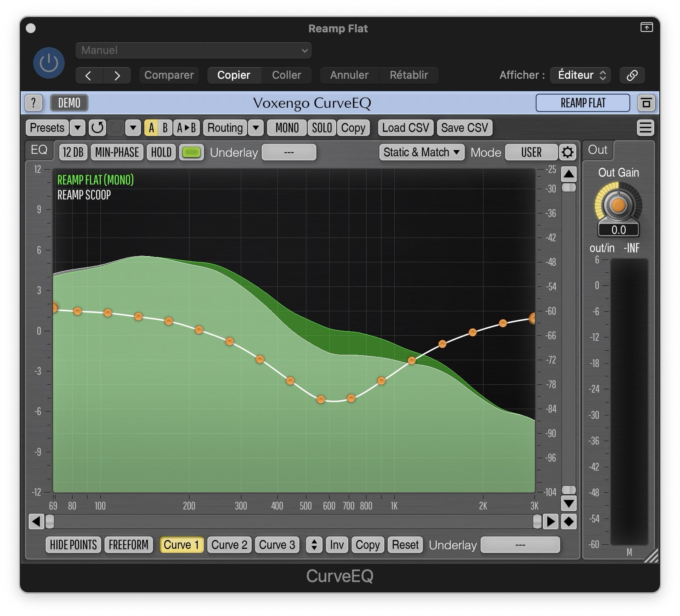Click the vertical range up arrow
Image resolution: width=680 pixels, height=616 pixels.
[x=569, y=174]
